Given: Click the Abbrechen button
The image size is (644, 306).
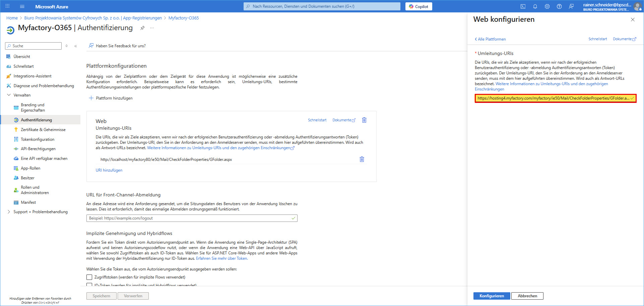Looking at the screenshot, I should tap(527, 296).
